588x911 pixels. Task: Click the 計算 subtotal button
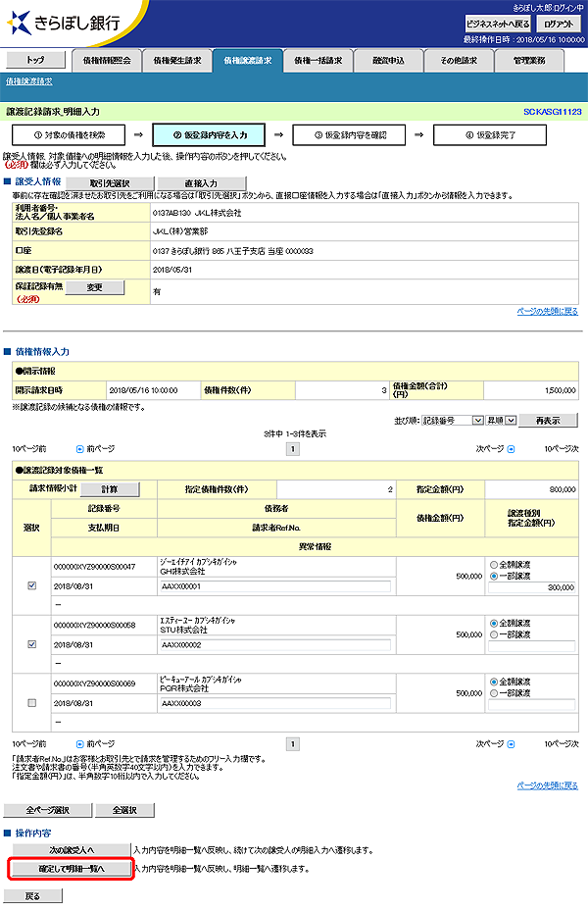[x=110, y=489]
